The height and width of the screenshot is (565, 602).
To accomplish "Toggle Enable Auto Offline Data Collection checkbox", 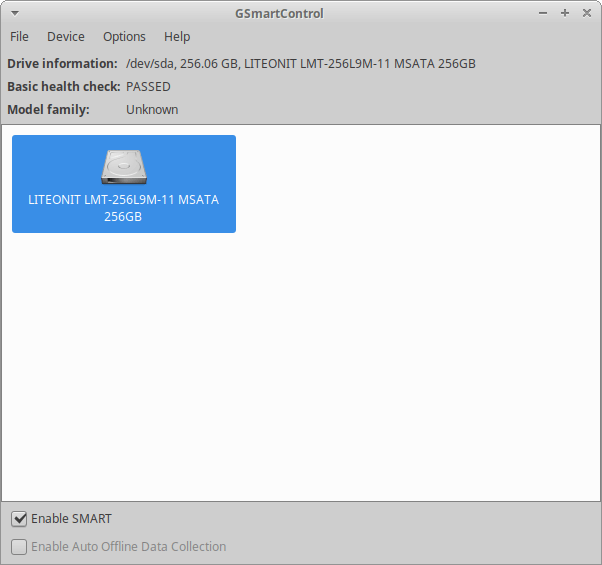I will [19, 547].
